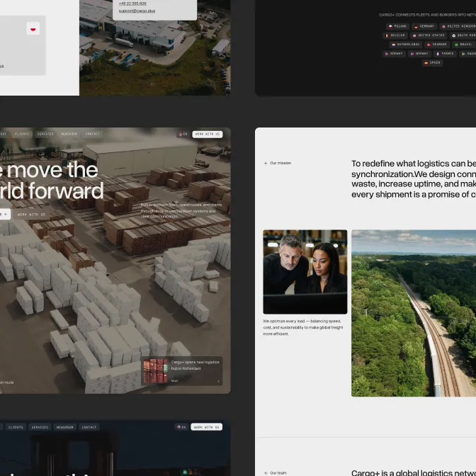Click the phone number link +48 22 395 606
The image size is (476, 476).
[132, 4]
